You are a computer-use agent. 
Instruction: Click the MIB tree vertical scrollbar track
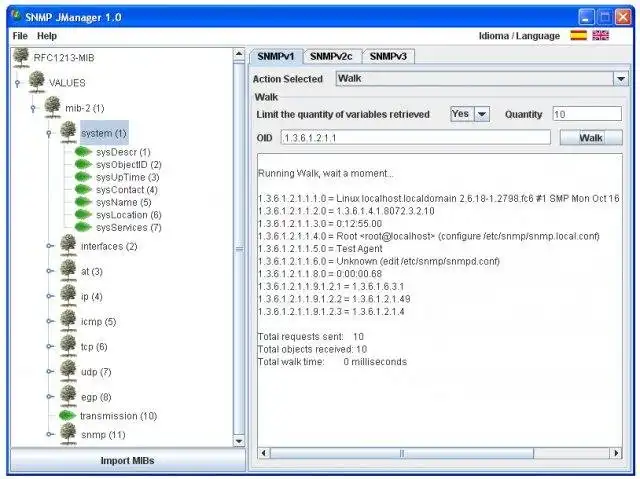tap(239, 248)
